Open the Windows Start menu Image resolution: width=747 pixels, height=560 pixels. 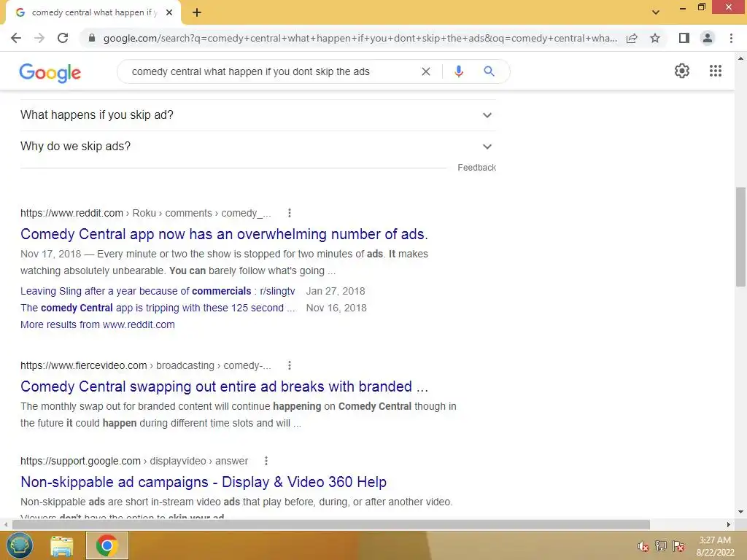pyautogui.click(x=19, y=545)
